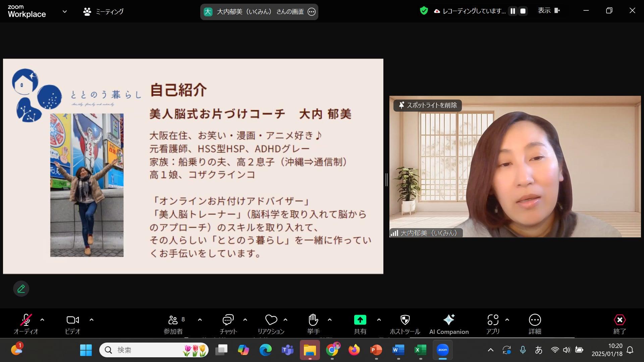Viewport: 644px width, 362px height.
Task: Click スポットライトを削除 button
Action: tap(428, 105)
